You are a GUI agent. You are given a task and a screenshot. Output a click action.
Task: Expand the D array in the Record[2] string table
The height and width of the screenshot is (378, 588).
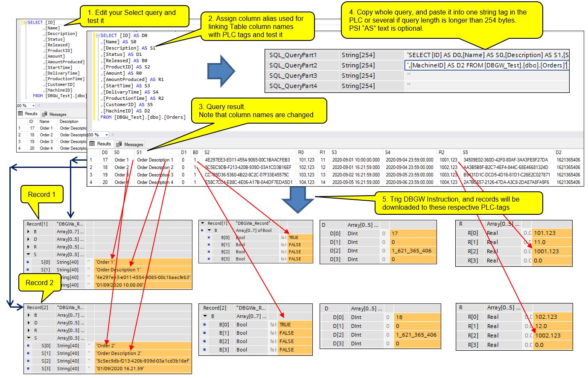coord(29,323)
